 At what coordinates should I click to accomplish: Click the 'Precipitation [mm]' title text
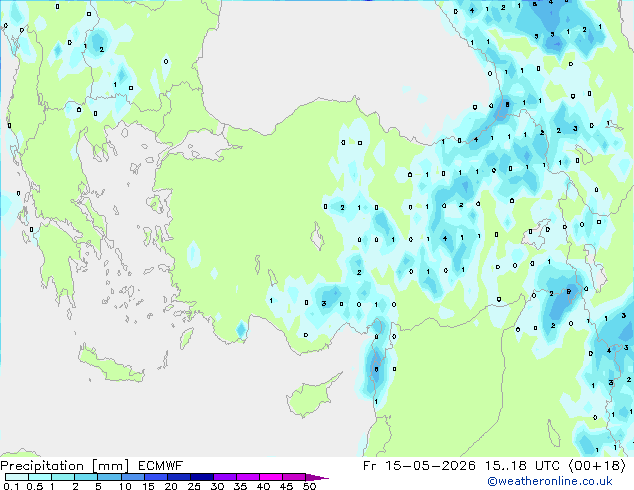pos(65,466)
